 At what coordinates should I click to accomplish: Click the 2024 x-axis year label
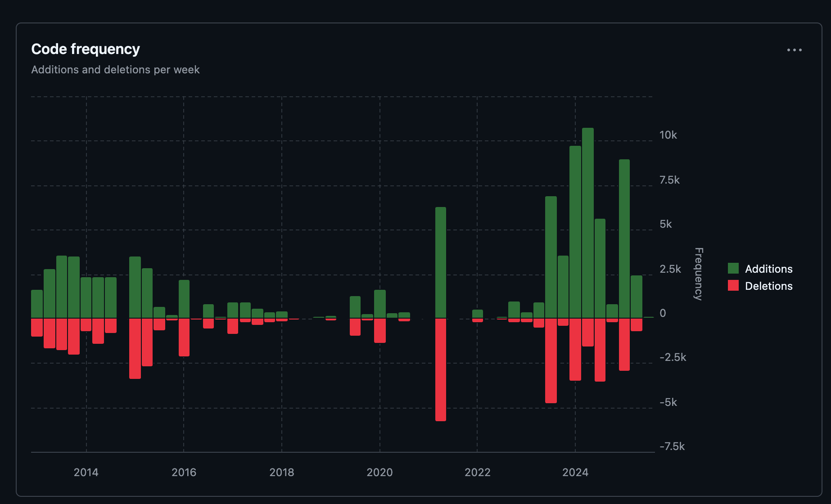pyautogui.click(x=575, y=472)
